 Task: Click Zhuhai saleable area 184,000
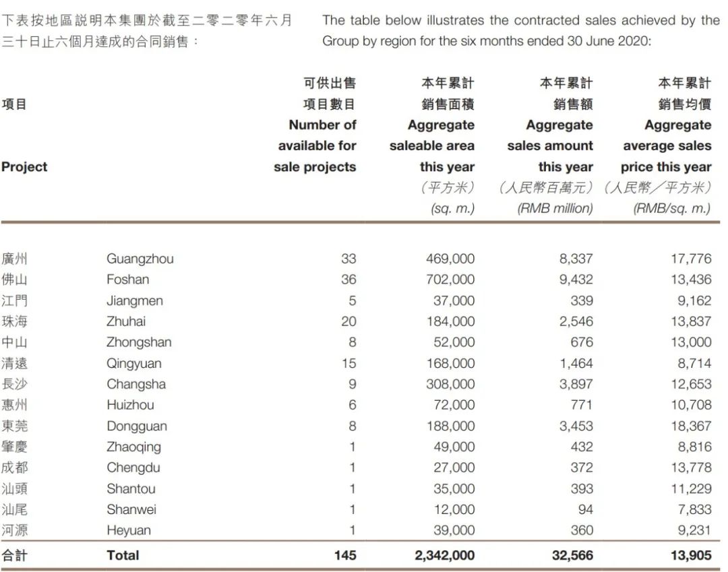click(x=450, y=321)
